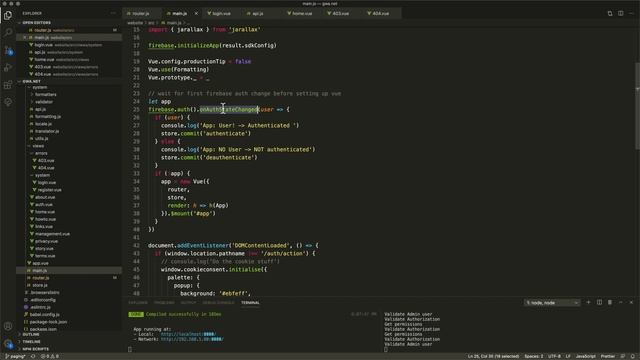This screenshot has height=360, width=640.
Task: Open store.js in the file tree
Action: (40, 285)
